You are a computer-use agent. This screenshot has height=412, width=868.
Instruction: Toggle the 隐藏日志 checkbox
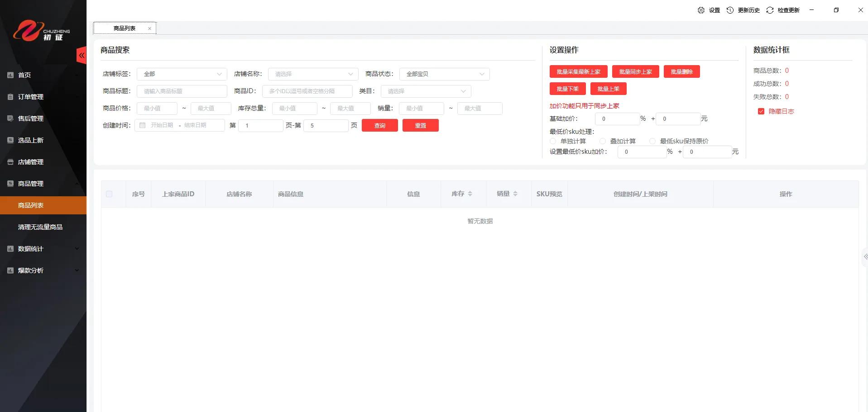click(761, 111)
